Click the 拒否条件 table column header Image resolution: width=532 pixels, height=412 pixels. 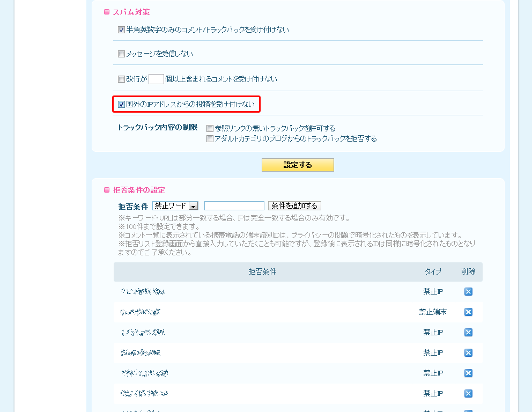pos(262,271)
